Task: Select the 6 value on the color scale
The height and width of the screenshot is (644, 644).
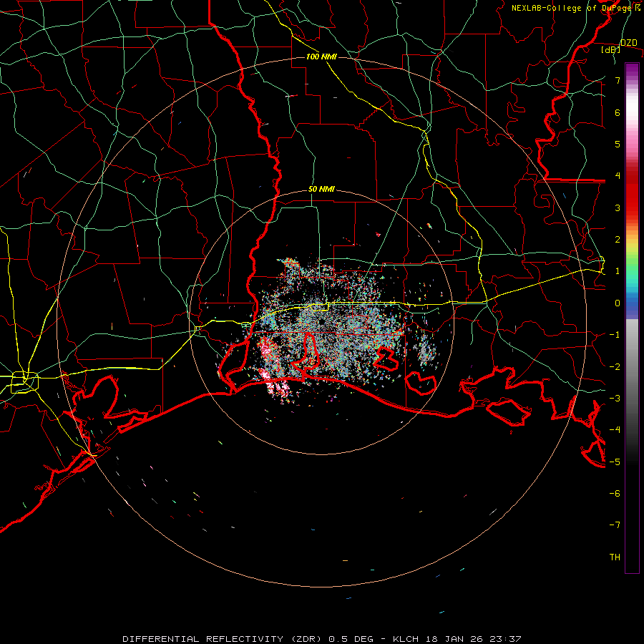Action: (x=618, y=112)
